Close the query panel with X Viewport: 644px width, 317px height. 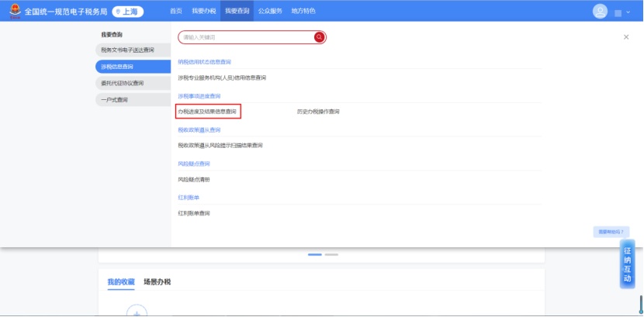point(626,37)
